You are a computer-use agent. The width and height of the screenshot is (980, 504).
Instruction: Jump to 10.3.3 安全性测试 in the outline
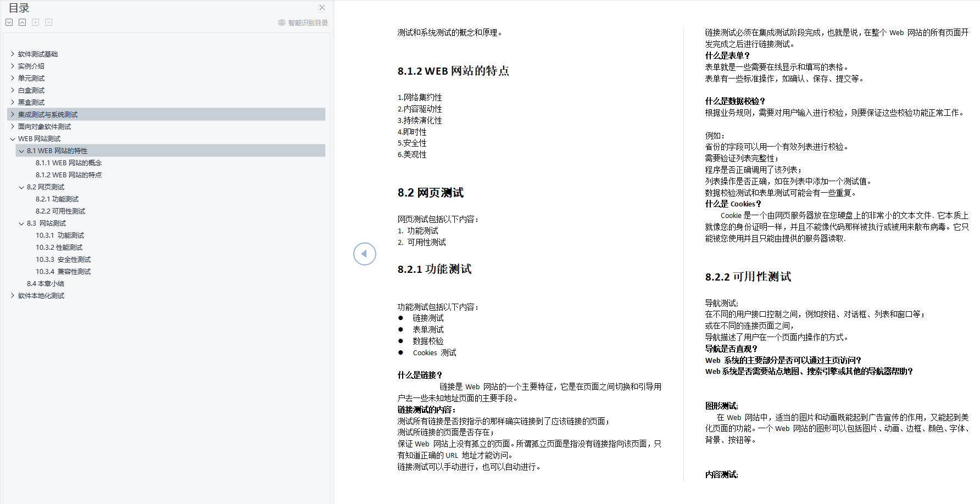click(x=64, y=259)
